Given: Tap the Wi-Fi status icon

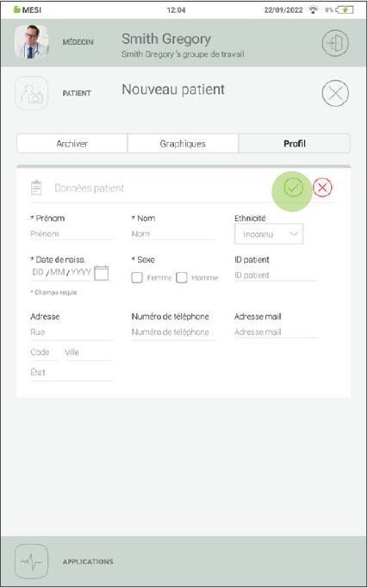Looking at the screenshot, I should [313, 10].
